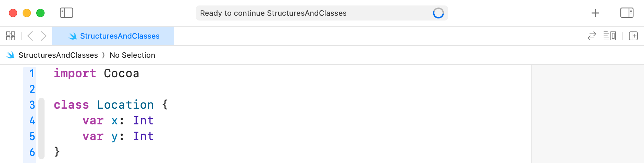Click the spinning progress indicator
Image resolution: width=644 pixels, height=163 pixels.
438,13
